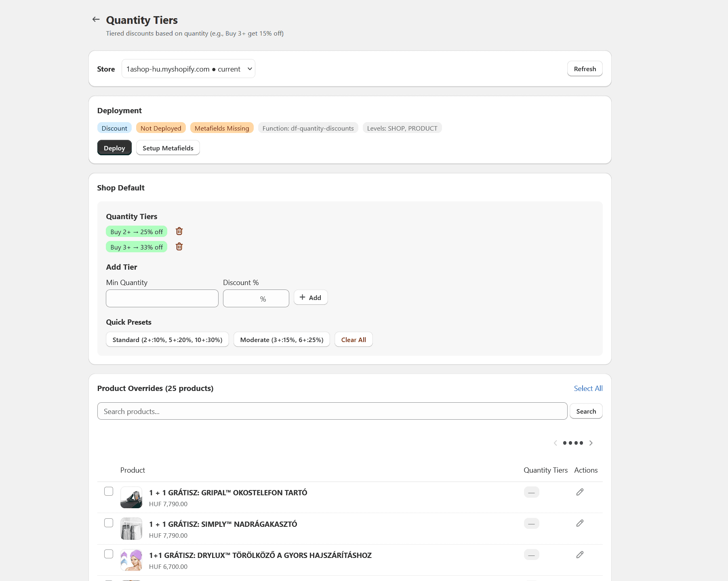
Task: Click the 1 + 1 GRÁTISZ: SIMPLY product name
Action: click(223, 524)
